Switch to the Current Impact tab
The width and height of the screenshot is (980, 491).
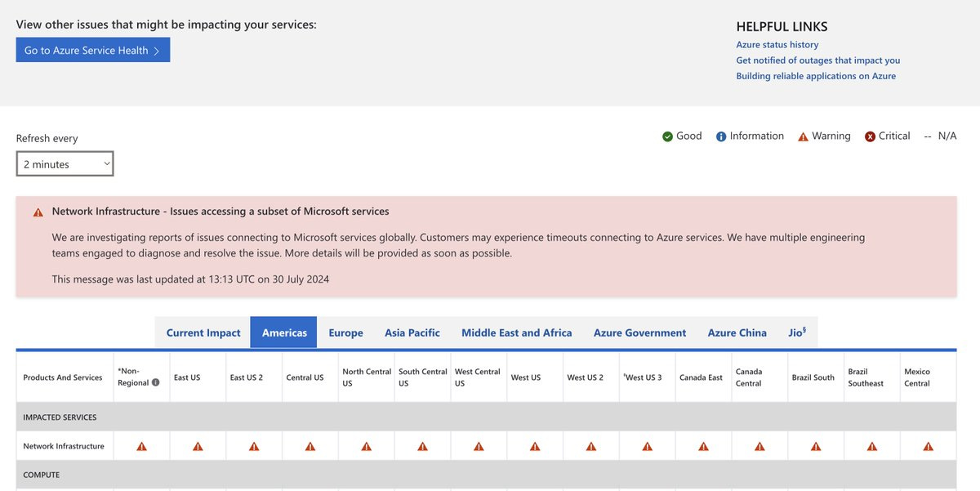coord(203,333)
